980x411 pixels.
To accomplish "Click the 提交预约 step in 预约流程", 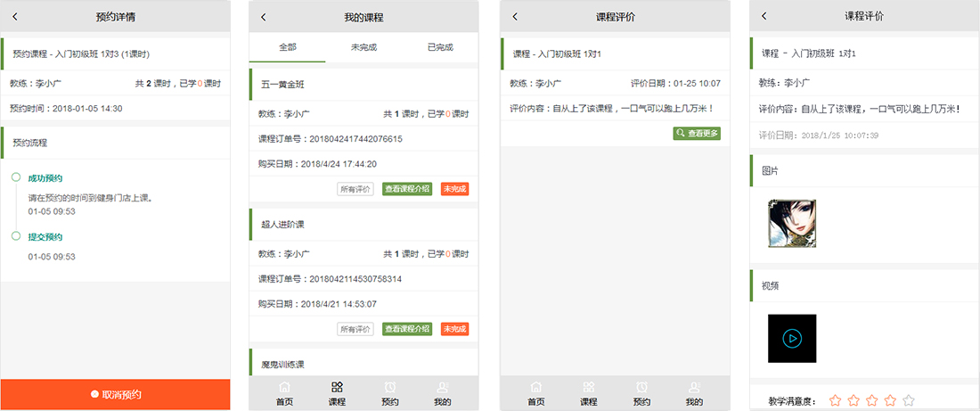I will pyautogui.click(x=45, y=237).
